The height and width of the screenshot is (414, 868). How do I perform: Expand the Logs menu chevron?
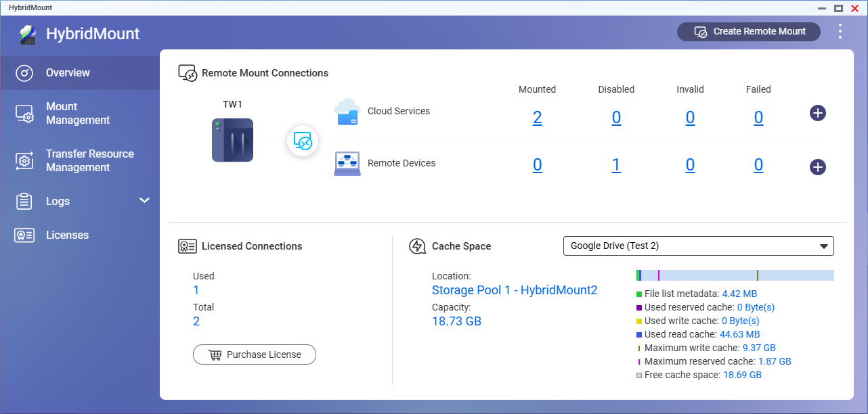[x=144, y=201]
